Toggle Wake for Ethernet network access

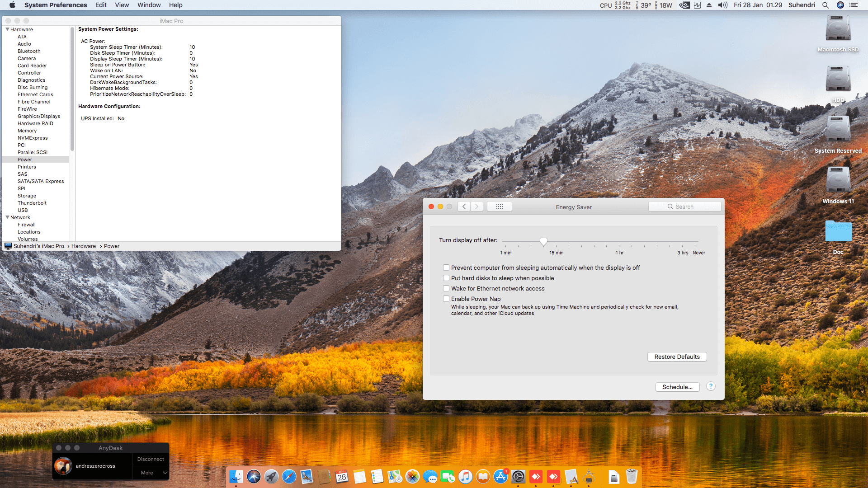point(446,288)
